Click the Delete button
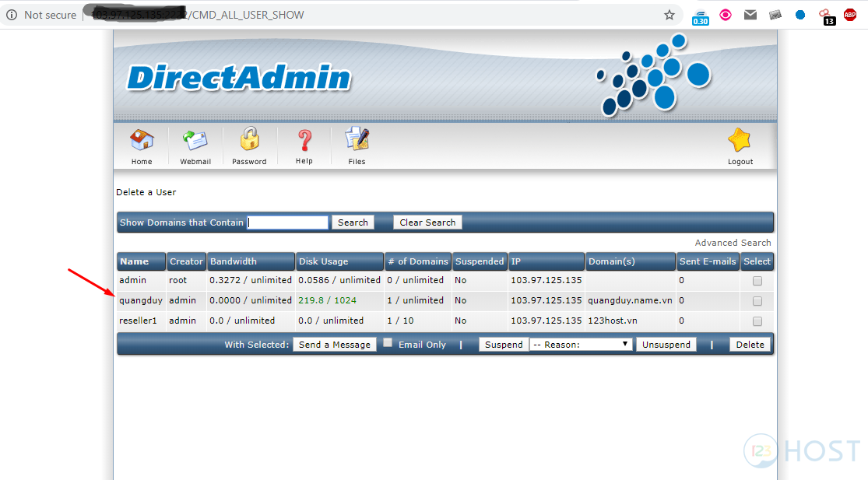Viewport: 868px width, 480px height. 750,345
